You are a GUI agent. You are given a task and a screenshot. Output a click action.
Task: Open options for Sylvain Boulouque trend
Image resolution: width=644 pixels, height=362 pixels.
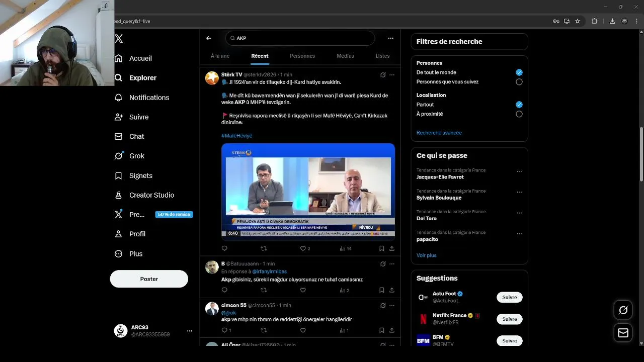pos(519,193)
